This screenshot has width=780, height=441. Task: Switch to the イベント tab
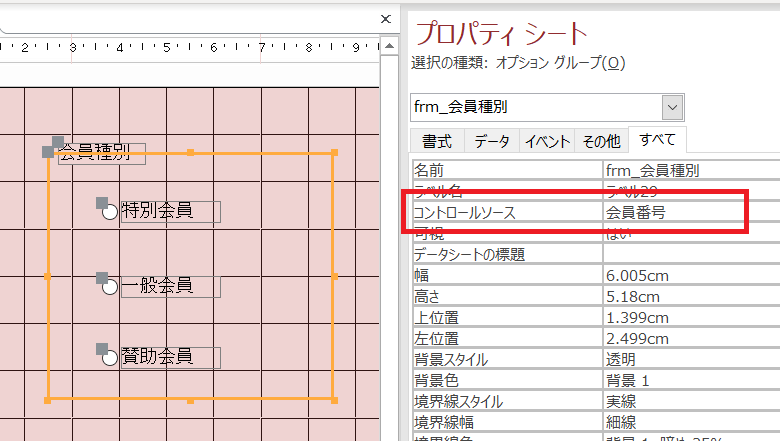[x=547, y=141]
